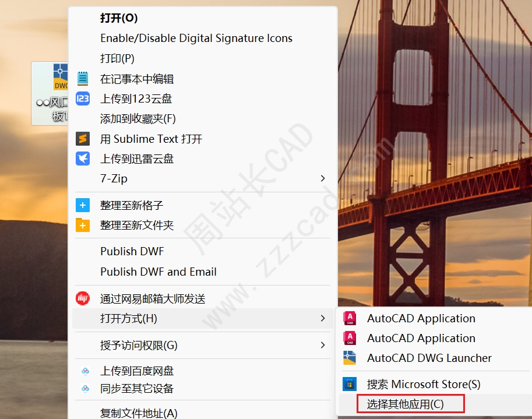Image resolution: width=532 pixels, height=419 pixels.
Task: Click the 上传到百度网盘 cloud icon
Action: click(x=85, y=371)
